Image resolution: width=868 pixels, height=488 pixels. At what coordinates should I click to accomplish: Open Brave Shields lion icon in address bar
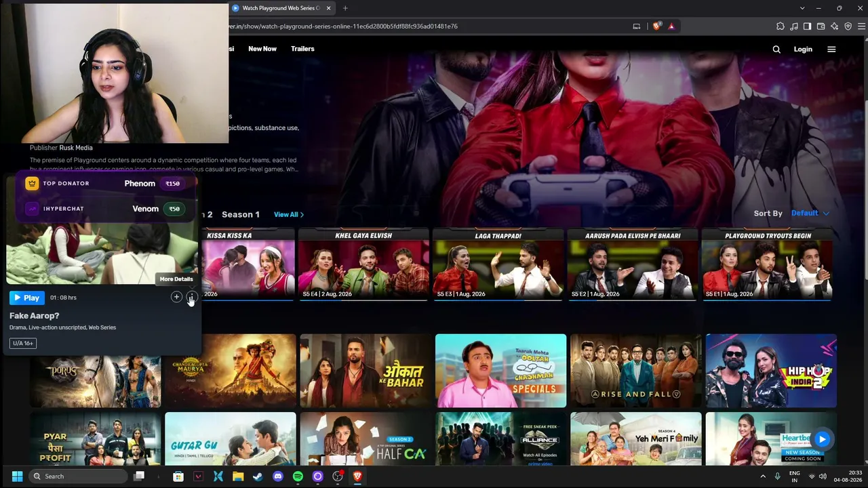pyautogui.click(x=656, y=26)
